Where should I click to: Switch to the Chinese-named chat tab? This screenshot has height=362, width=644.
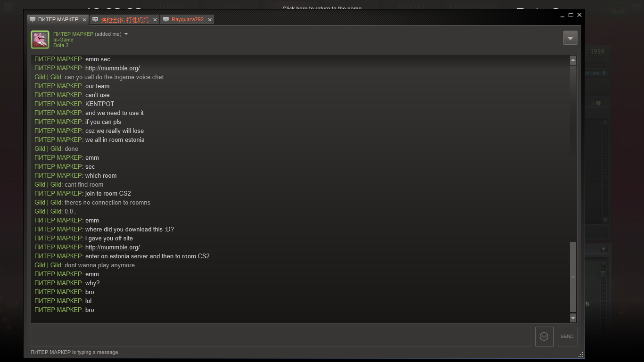pyautogui.click(x=124, y=20)
